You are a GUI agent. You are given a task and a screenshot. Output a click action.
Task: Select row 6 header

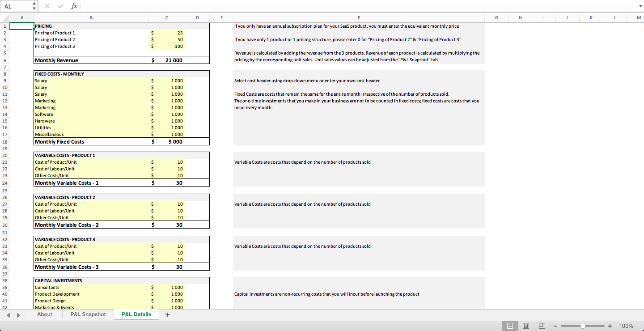click(4, 60)
